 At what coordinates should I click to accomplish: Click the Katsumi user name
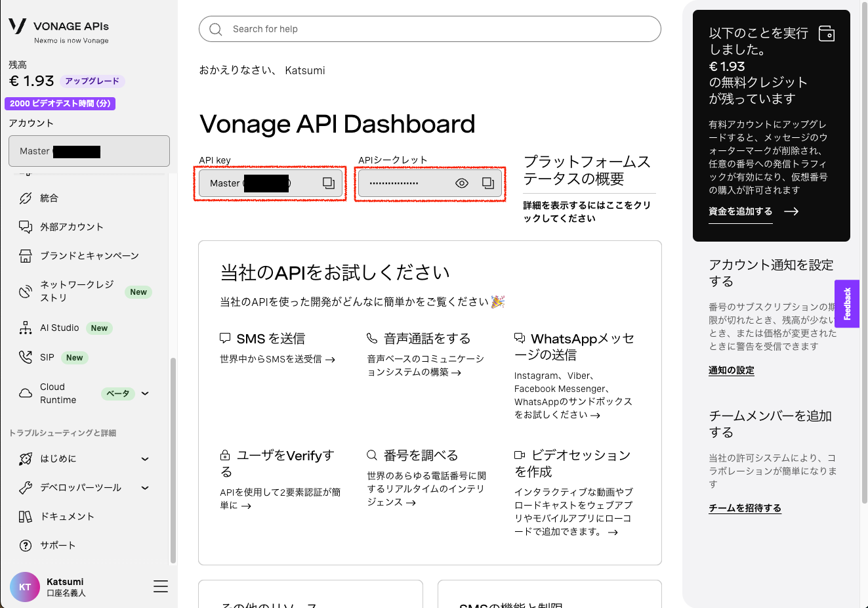[x=65, y=582]
